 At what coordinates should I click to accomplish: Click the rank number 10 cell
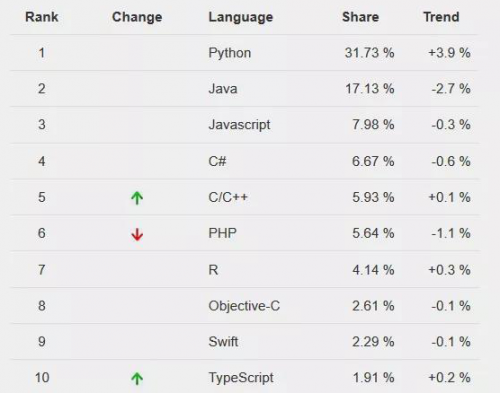(42, 378)
